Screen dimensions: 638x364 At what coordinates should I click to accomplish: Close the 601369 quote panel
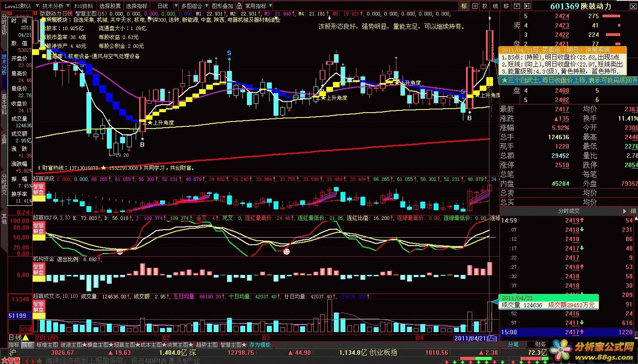click(x=633, y=6)
